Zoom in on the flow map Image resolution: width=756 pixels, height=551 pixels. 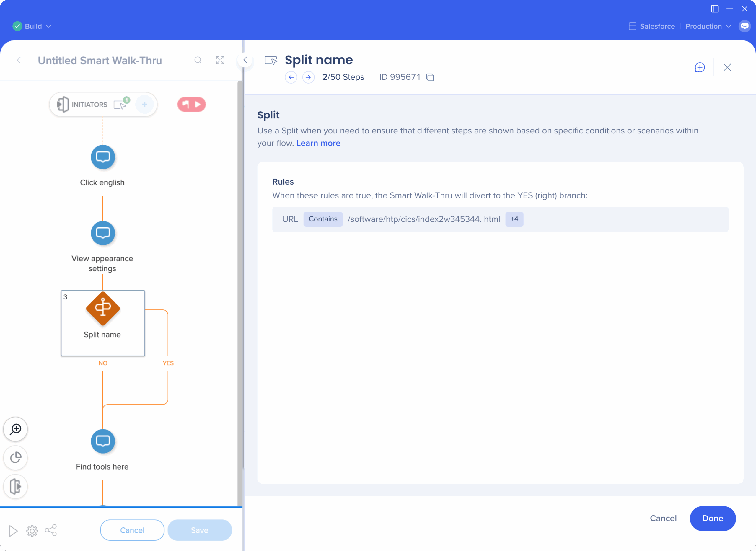15,429
